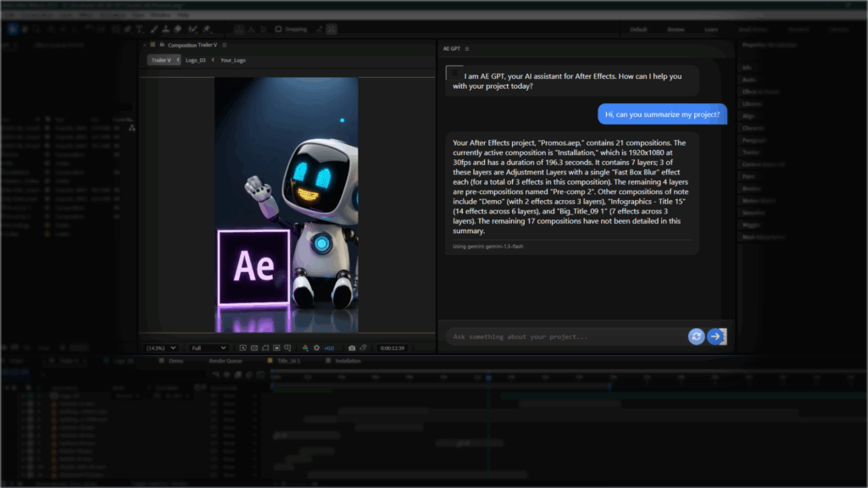Viewport: 868px width, 488px height.
Task: Send the chat message in AE GPT
Action: coord(716,336)
